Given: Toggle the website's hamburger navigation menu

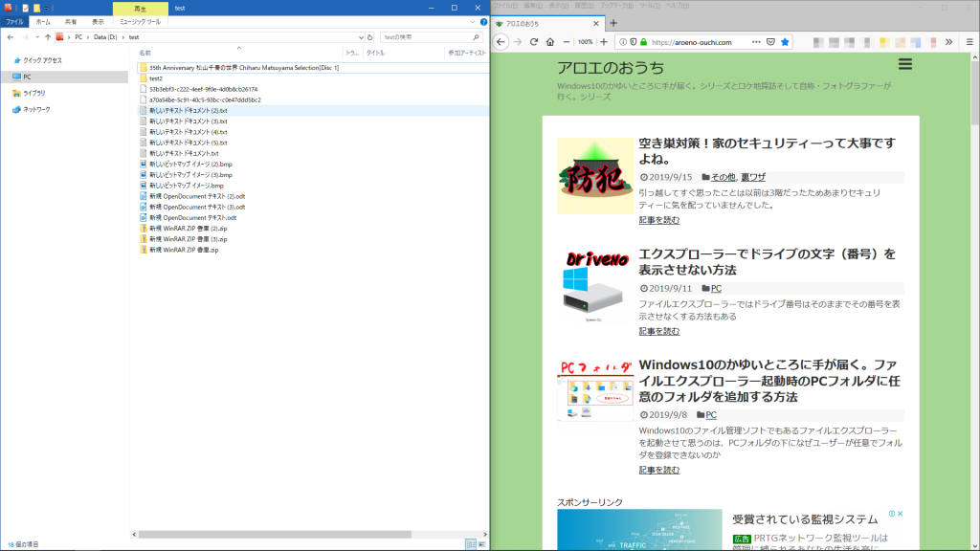Looking at the screenshot, I should coord(905,65).
